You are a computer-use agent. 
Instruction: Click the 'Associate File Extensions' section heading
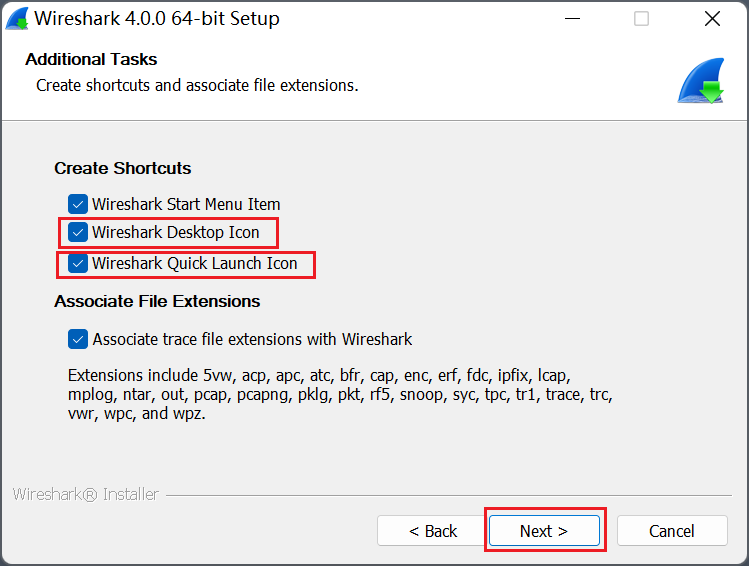157,301
